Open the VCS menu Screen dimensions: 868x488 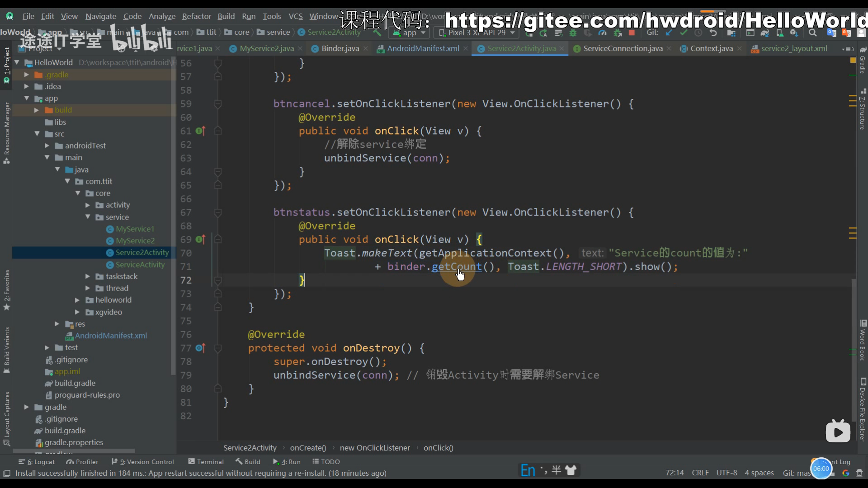[x=295, y=16]
